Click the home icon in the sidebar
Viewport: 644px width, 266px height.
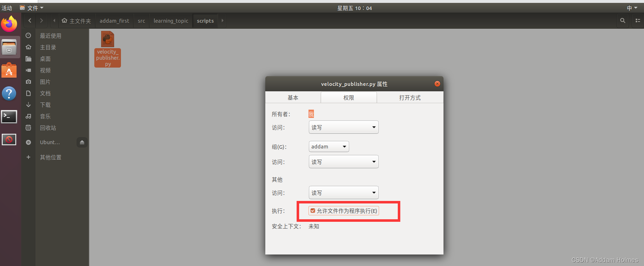(x=28, y=47)
